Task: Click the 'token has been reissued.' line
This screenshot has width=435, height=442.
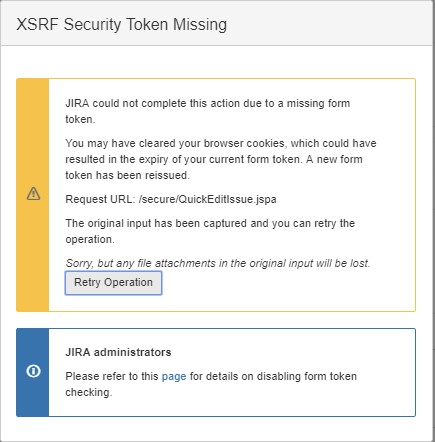Action: (x=128, y=175)
